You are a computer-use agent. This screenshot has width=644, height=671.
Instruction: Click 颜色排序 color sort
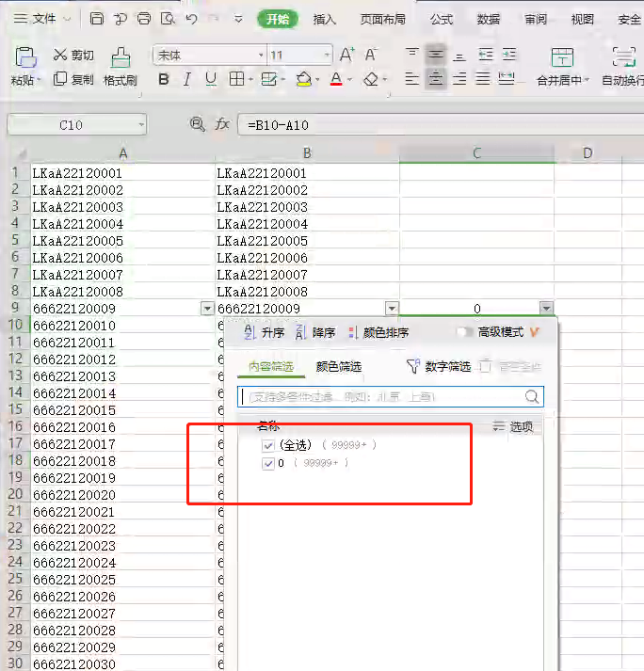tap(378, 332)
